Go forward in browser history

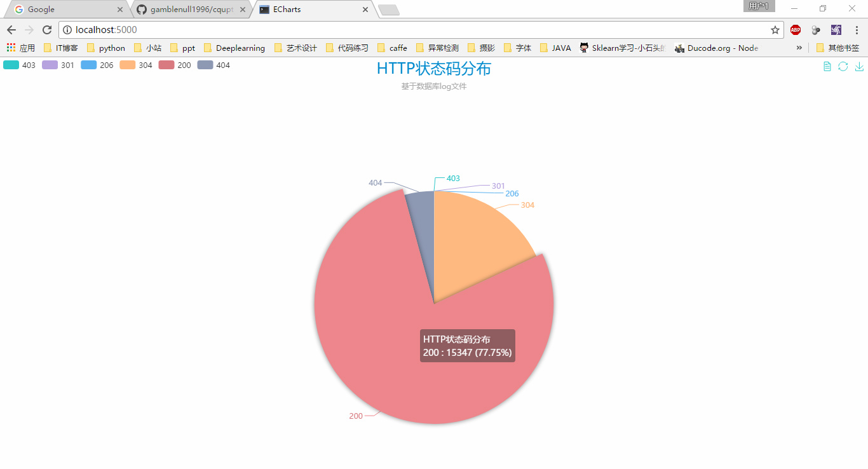[29, 30]
